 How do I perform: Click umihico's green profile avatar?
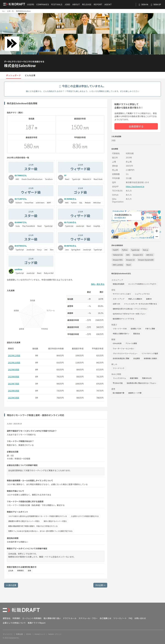[11, 271]
